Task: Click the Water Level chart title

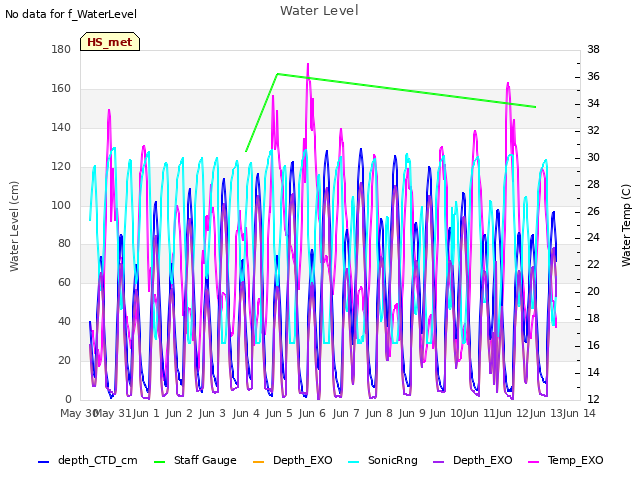Action: tap(319, 11)
